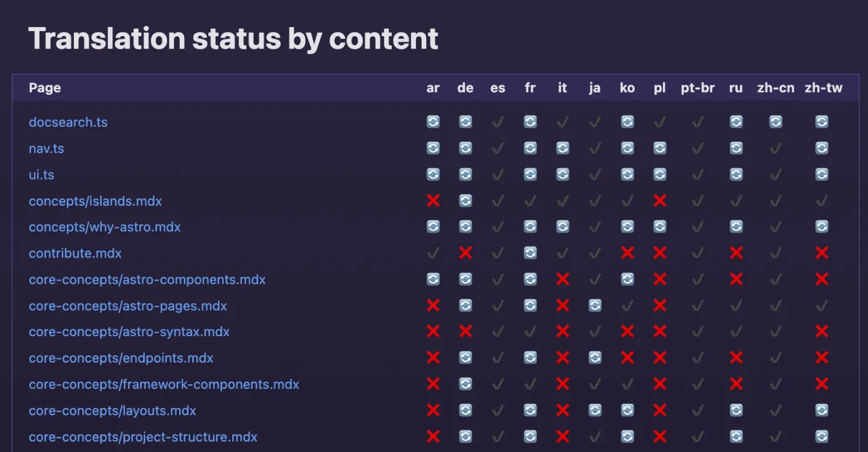Click the missing icon for framework-components.mdx Polish
868x452 pixels.
coord(659,384)
